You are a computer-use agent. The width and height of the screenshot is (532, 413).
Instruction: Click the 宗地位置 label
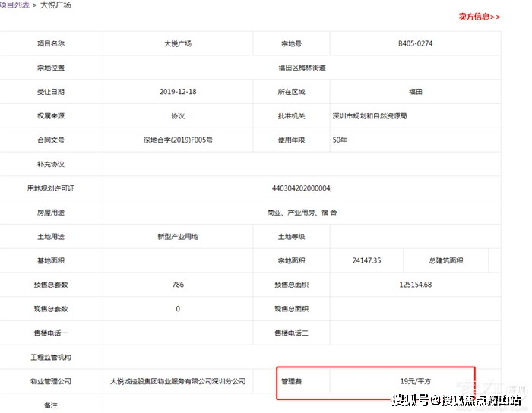[x=51, y=68]
